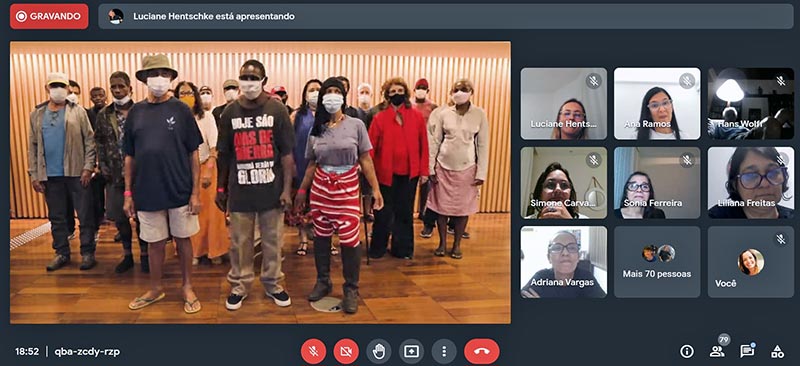Image resolution: width=800 pixels, height=366 pixels.
Task: Select Sonia Ferreira video tile
Action: click(657, 183)
